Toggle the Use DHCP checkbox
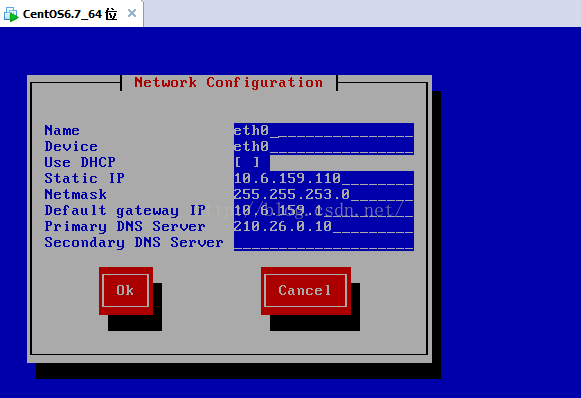This screenshot has height=398, width=581. pyautogui.click(x=247, y=163)
